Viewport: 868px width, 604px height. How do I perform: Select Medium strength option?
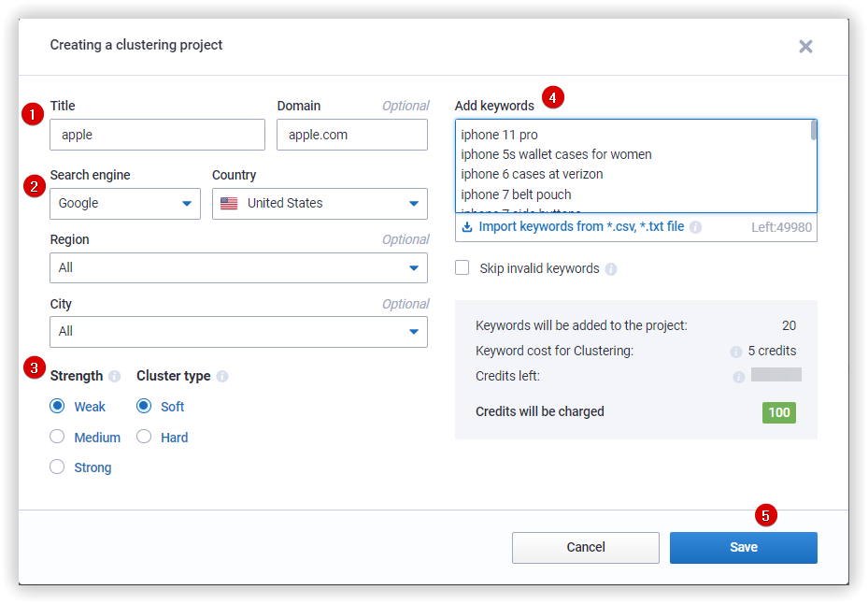coord(57,437)
